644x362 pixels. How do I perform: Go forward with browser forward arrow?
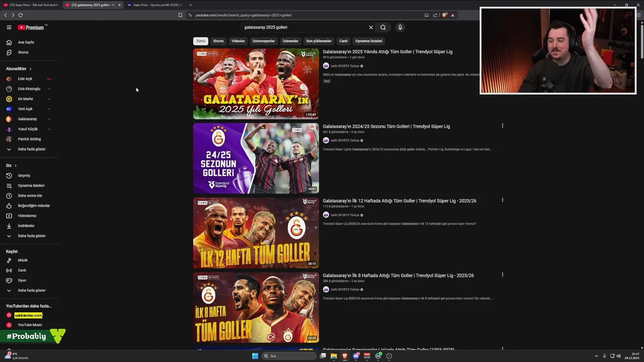click(x=13, y=15)
